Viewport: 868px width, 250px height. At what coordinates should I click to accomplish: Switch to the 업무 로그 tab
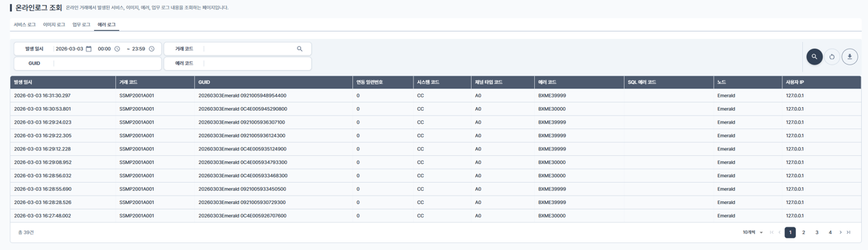coord(82,25)
